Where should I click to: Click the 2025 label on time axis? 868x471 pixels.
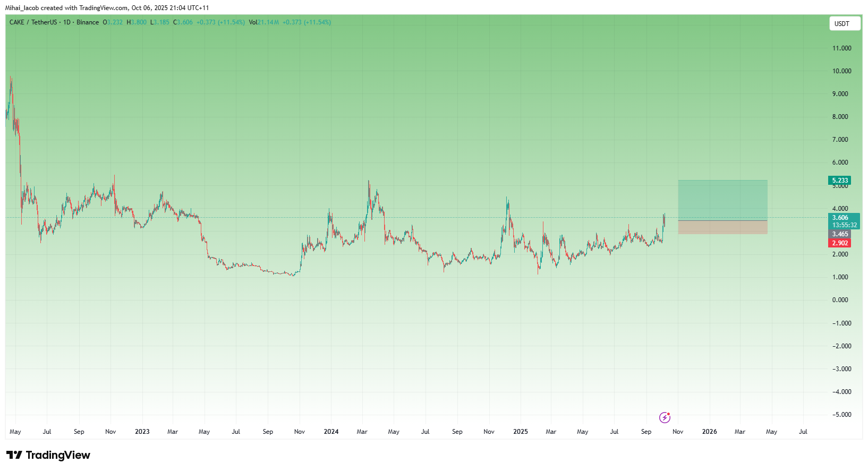pos(521,432)
